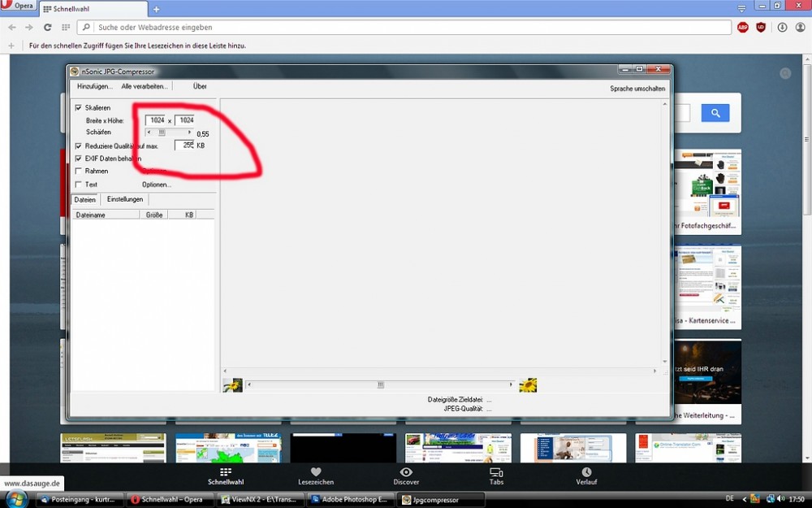The image size is (812, 508).
Task: Open the Fotofachgeschäf... speed dial thumbnail
Action: point(707,193)
